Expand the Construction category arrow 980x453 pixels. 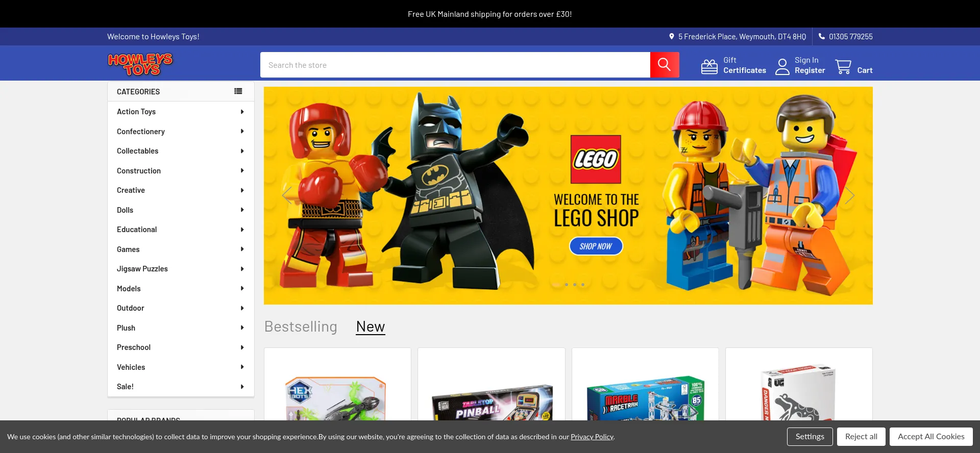pyautogui.click(x=242, y=170)
